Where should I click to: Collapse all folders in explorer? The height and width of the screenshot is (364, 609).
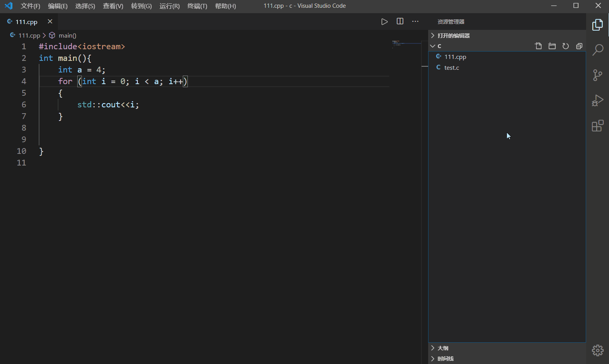click(579, 46)
